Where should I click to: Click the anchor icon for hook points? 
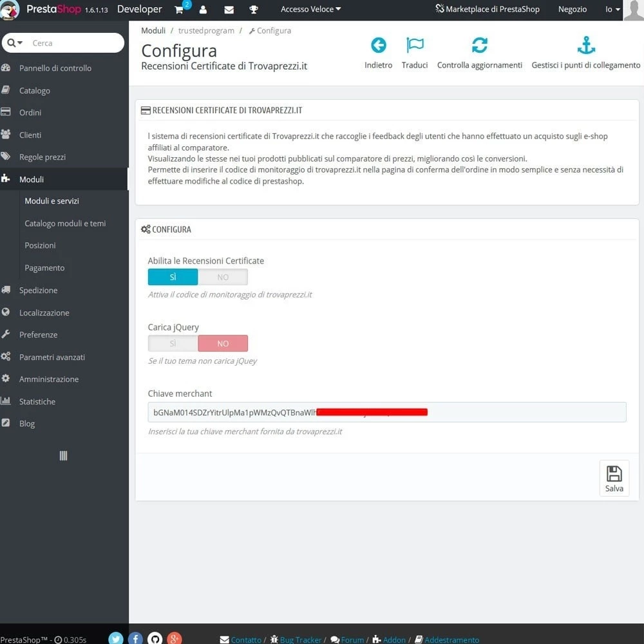tap(585, 45)
